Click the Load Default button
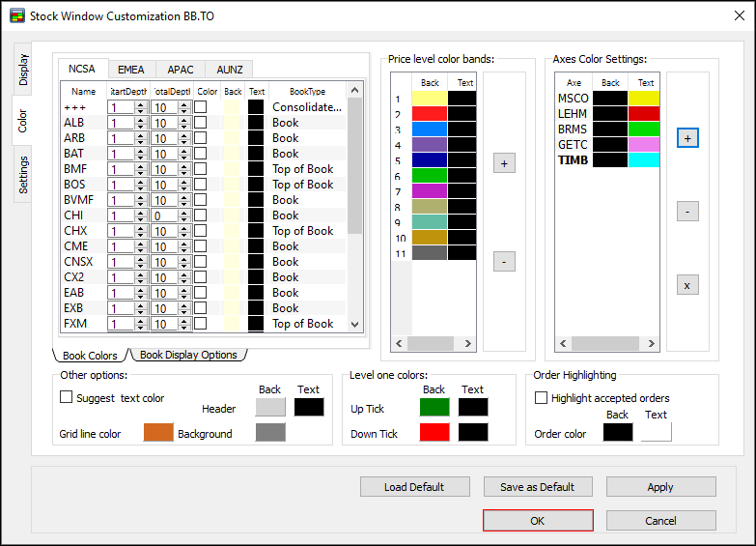Image resolution: width=756 pixels, height=546 pixels. [413, 487]
